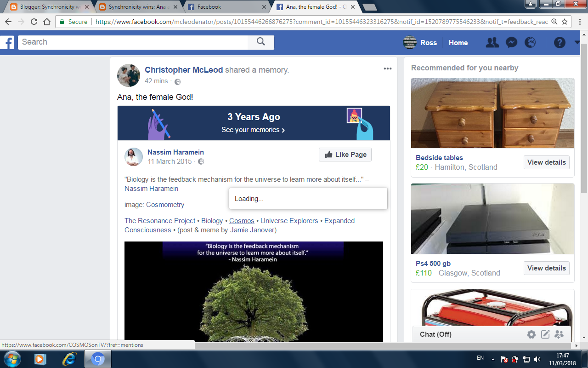This screenshot has height=368, width=588.
Task: Open Universe Explorers link
Action: 289,221
